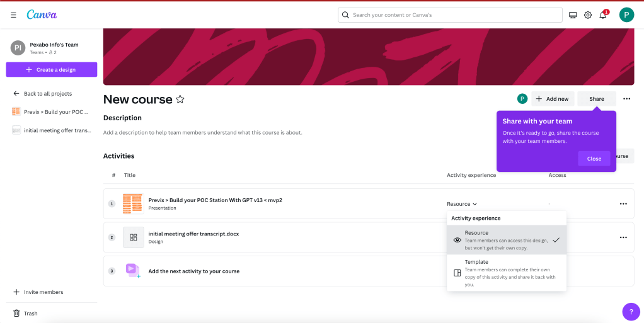Close the Share with your team tooltip
This screenshot has width=644, height=323.
click(594, 159)
